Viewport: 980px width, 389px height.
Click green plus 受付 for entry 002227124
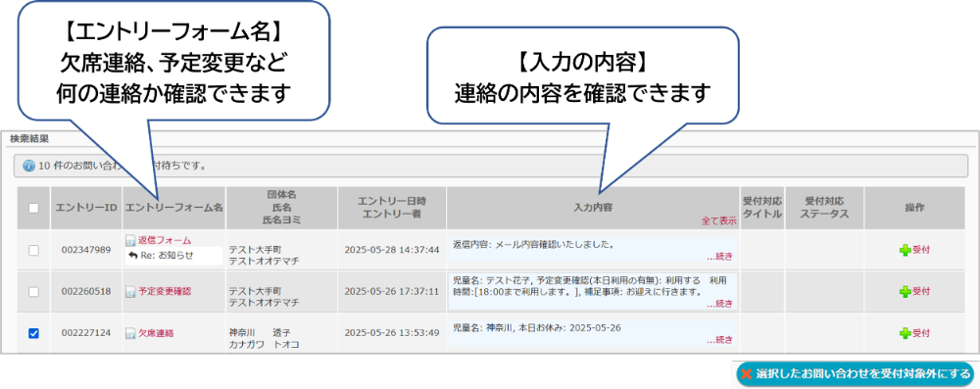[914, 333]
